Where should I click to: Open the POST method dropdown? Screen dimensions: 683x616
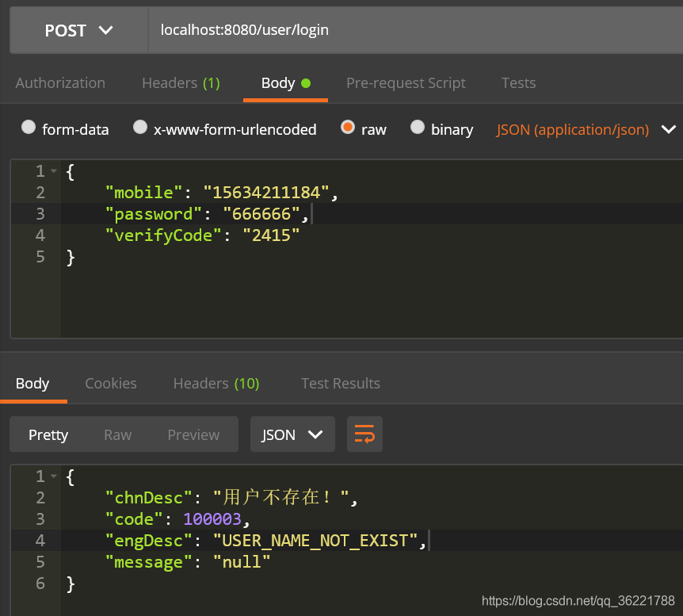tap(79, 30)
